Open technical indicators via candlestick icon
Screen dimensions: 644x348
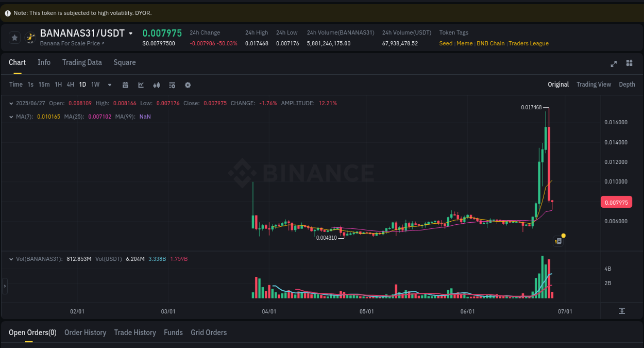click(x=156, y=85)
